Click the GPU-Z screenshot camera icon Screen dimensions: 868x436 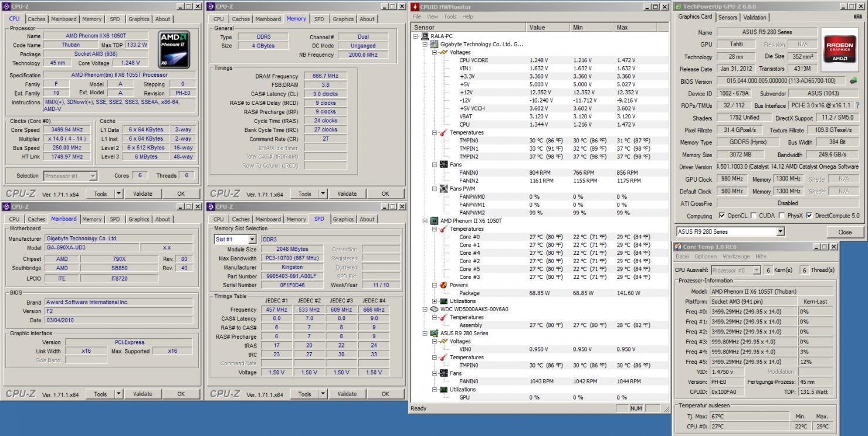pyautogui.click(x=858, y=17)
